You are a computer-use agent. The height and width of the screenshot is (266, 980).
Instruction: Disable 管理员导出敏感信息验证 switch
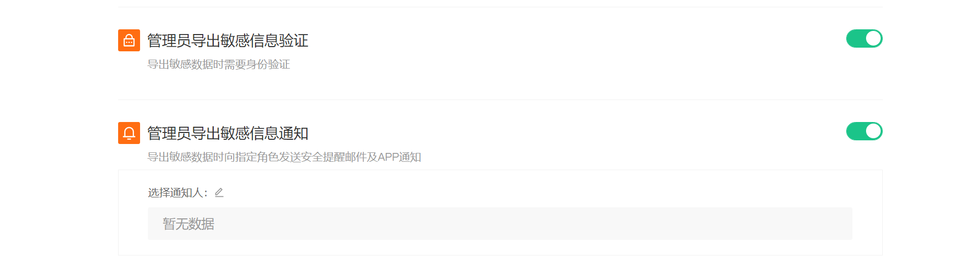(864, 39)
